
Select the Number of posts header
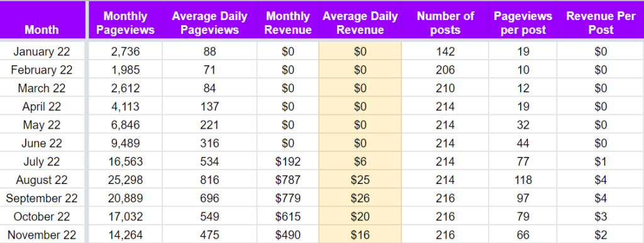point(445,20)
